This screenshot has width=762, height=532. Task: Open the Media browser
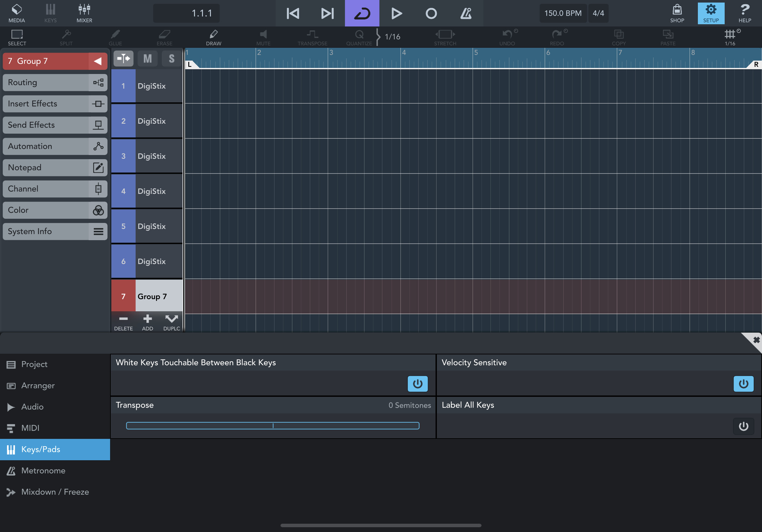[x=17, y=13]
